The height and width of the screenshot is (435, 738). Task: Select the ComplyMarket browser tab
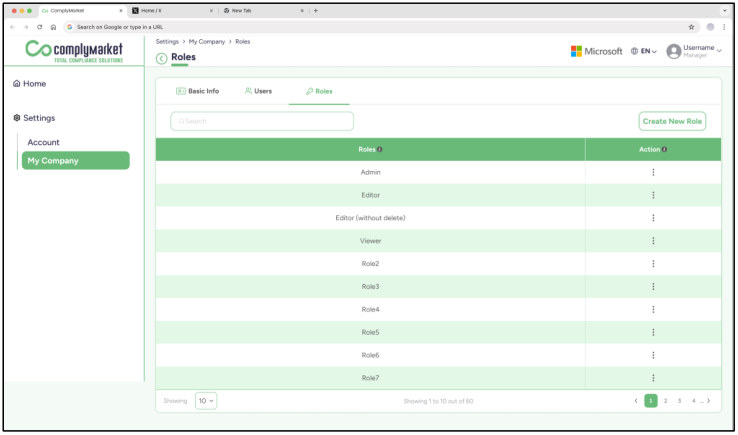[x=82, y=10]
